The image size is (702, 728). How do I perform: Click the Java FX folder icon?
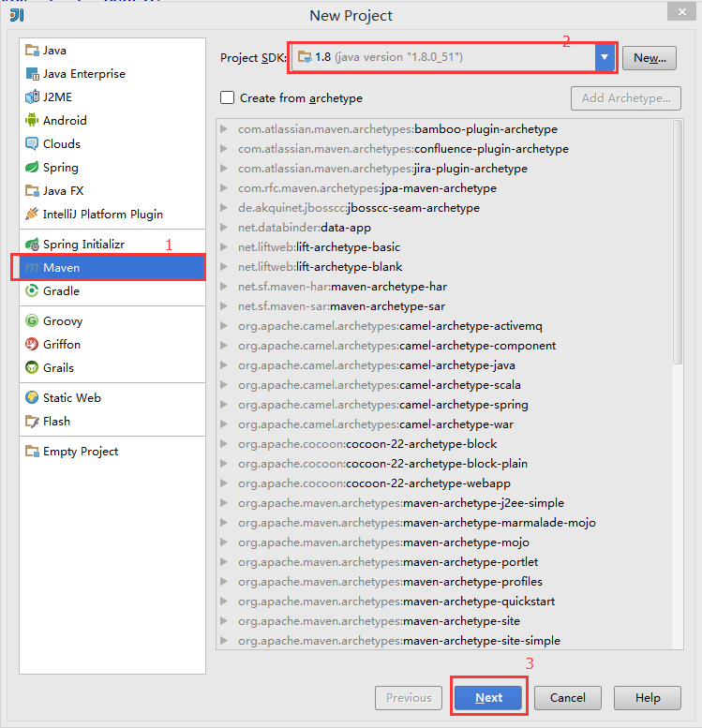pyautogui.click(x=32, y=191)
